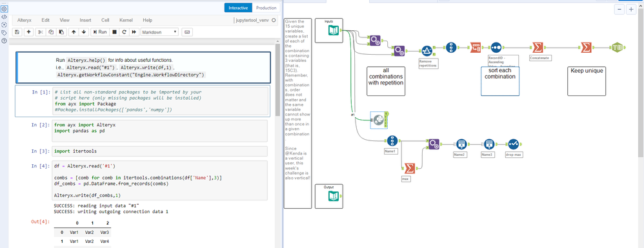This screenshot has height=248, width=644.
Task: Paste cell below using the paste icon
Action: click(61, 32)
